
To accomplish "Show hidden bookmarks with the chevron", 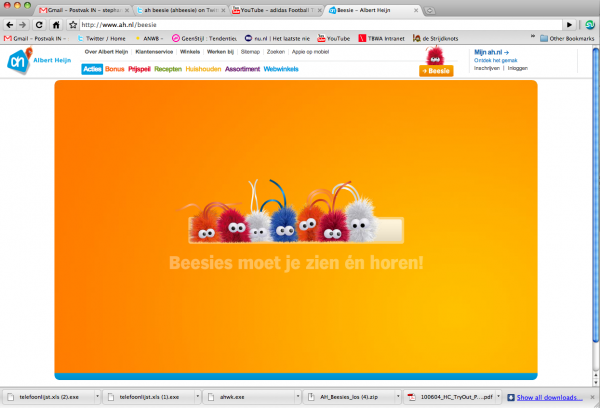I will click(533, 37).
